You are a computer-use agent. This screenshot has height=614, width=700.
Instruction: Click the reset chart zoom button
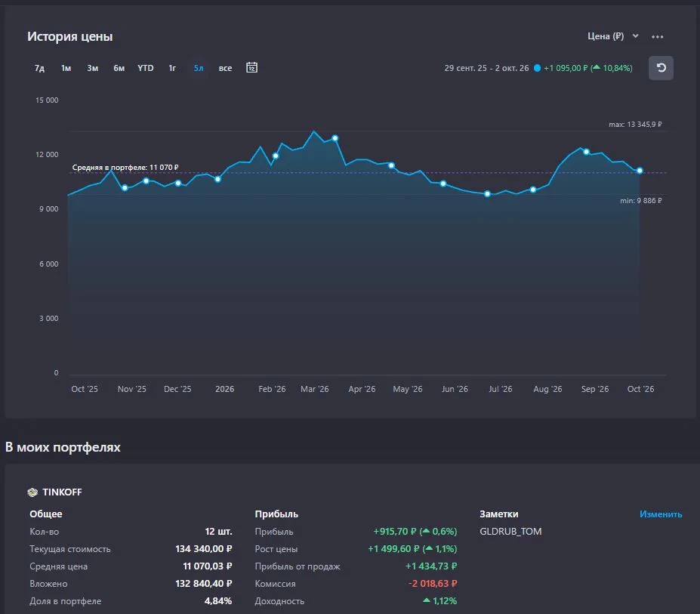(x=661, y=68)
